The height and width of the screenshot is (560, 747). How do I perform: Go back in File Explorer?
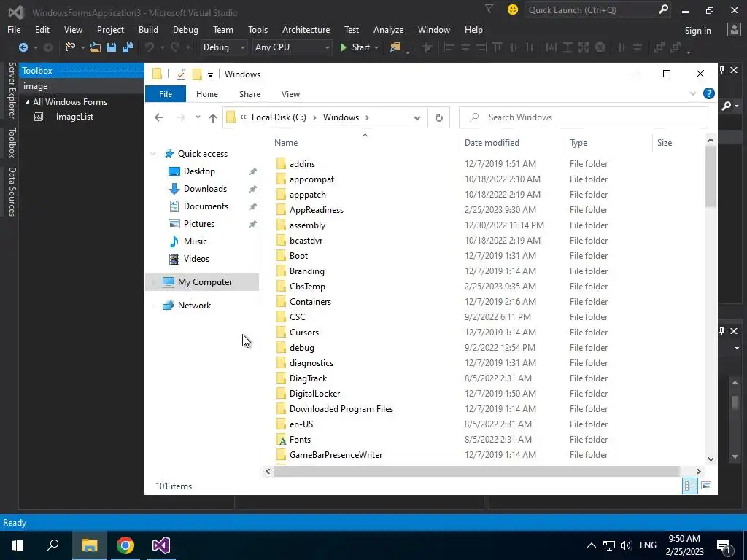[159, 117]
